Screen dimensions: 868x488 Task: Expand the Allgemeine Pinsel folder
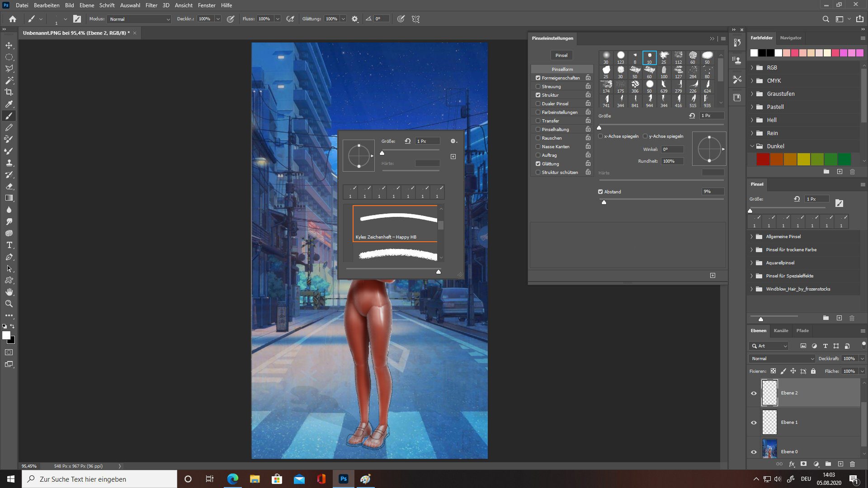(x=752, y=237)
